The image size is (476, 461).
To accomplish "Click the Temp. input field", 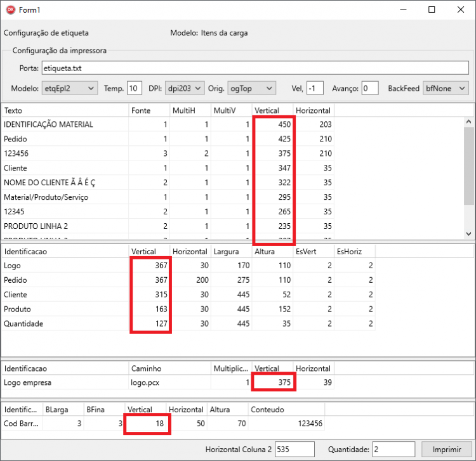I will click(x=134, y=88).
